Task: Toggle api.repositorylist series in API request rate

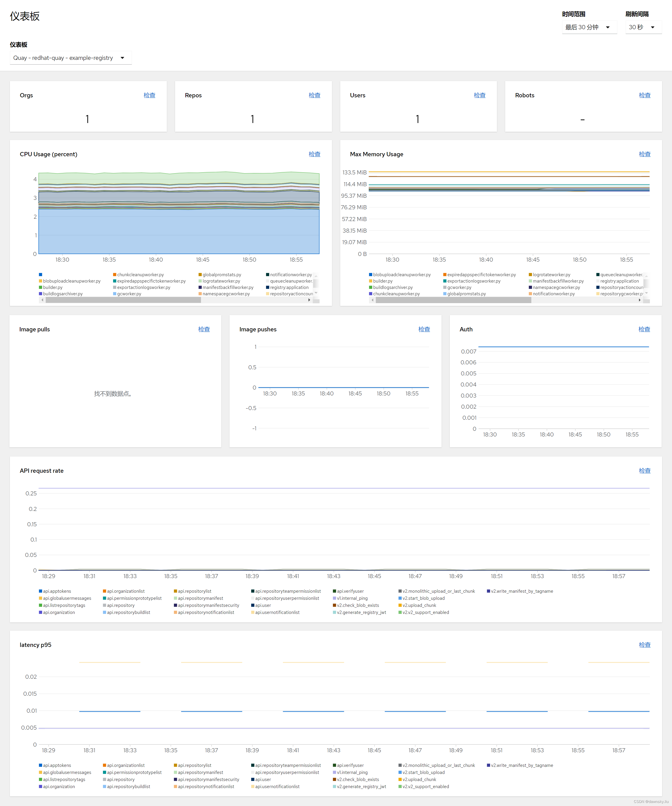Action: click(x=194, y=592)
